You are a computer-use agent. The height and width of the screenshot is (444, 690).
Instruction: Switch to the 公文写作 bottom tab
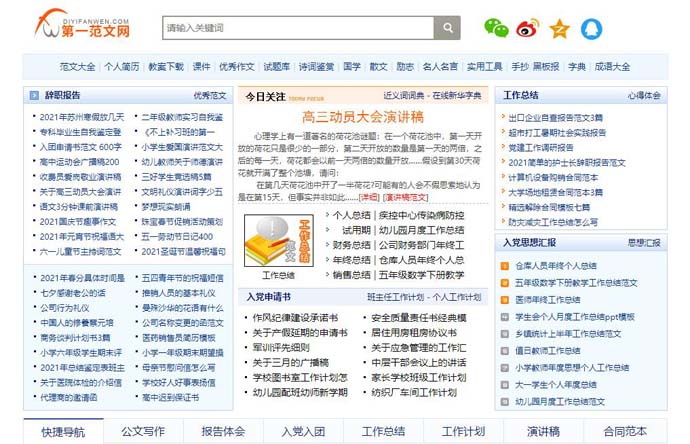point(143,431)
